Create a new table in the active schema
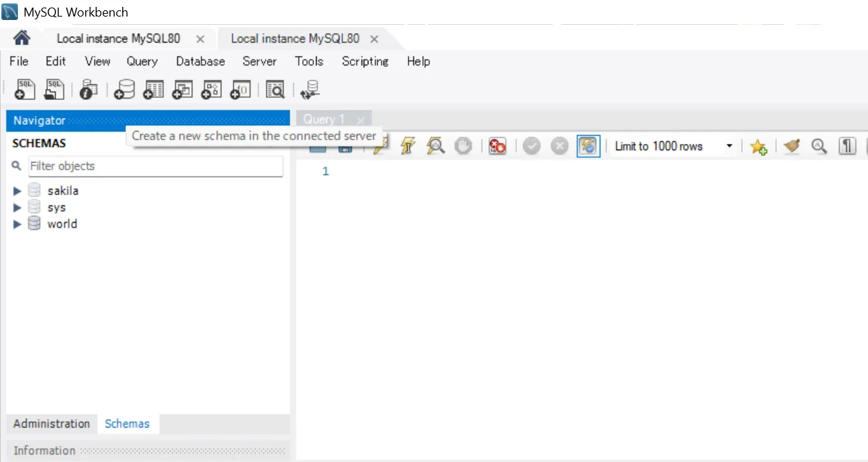The height and width of the screenshot is (462, 868). coord(153,89)
